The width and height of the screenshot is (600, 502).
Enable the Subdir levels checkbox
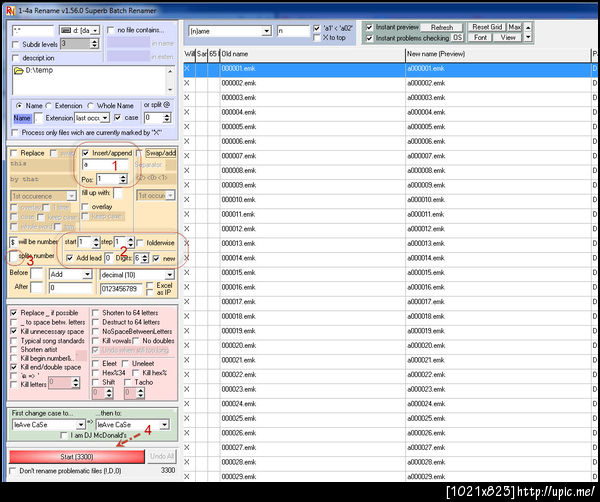pyautogui.click(x=16, y=44)
